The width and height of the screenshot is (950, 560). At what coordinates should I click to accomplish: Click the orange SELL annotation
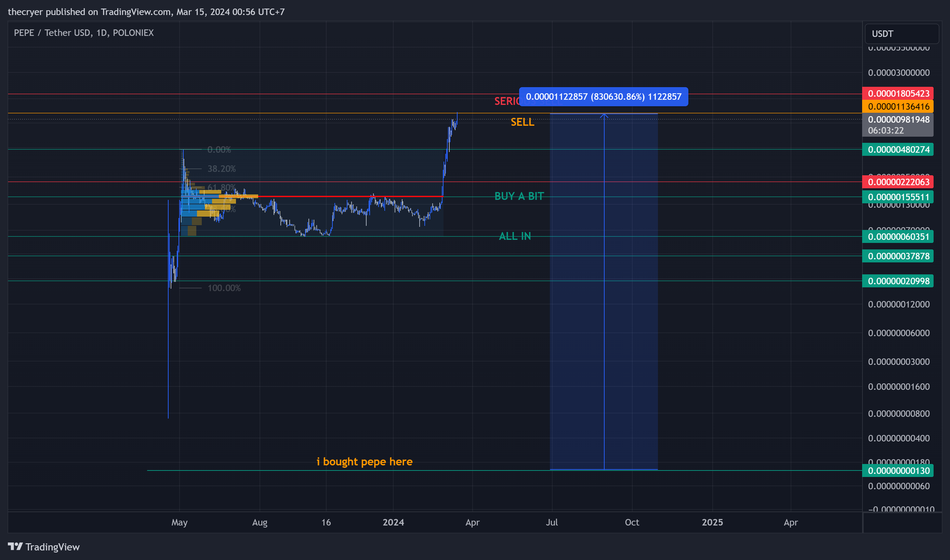coord(523,122)
